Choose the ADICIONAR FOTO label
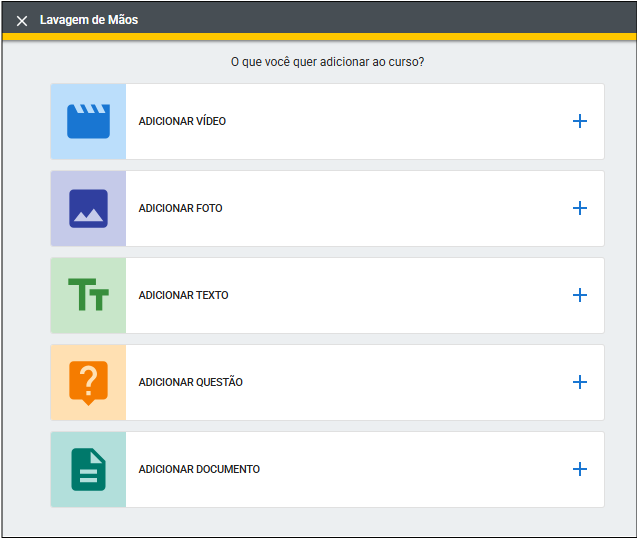 tap(180, 208)
